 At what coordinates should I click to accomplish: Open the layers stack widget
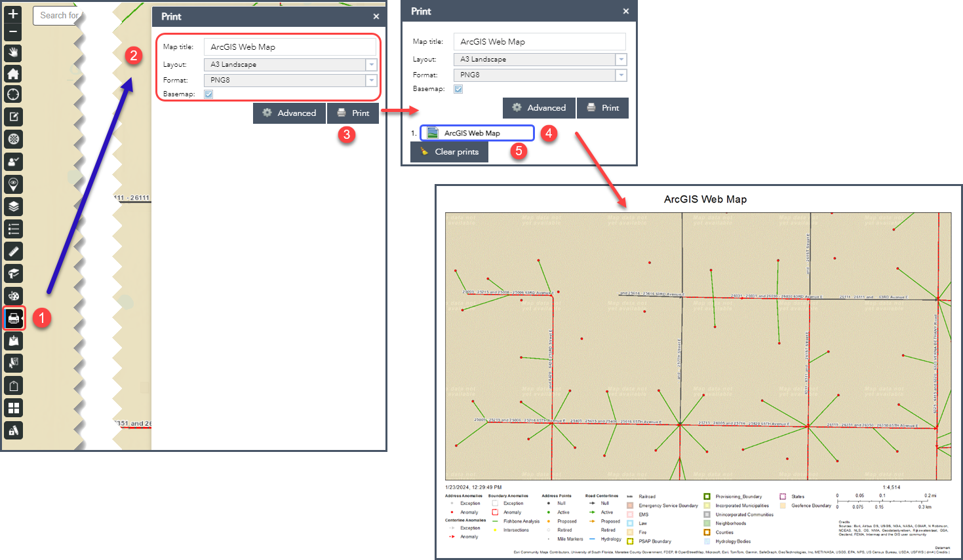pos(13,206)
